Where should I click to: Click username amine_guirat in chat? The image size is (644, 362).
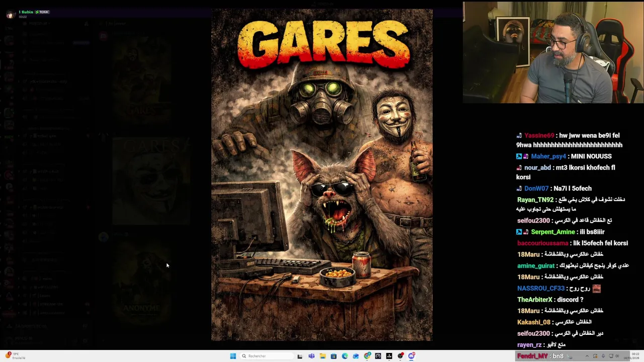pyautogui.click(x=536, y=266)
